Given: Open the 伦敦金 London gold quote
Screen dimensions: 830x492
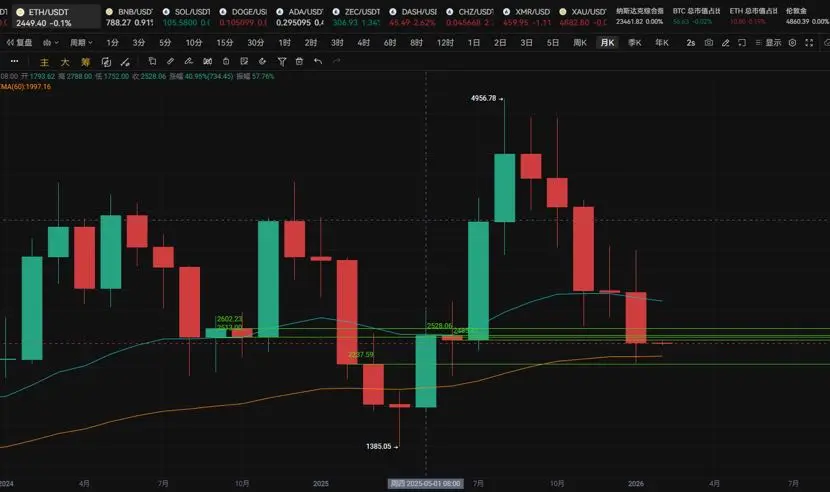Looking at the screenshot, I should coord(807,16).
